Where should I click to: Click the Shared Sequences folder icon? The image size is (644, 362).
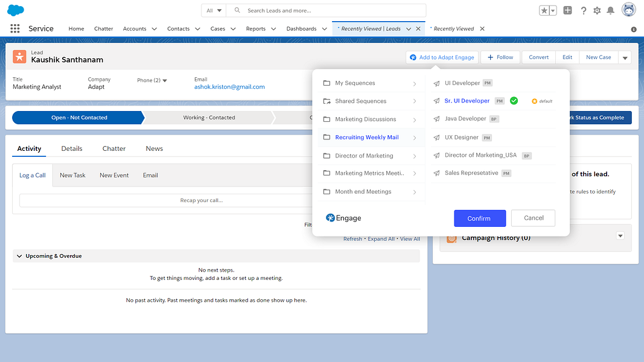pos(327,101)
